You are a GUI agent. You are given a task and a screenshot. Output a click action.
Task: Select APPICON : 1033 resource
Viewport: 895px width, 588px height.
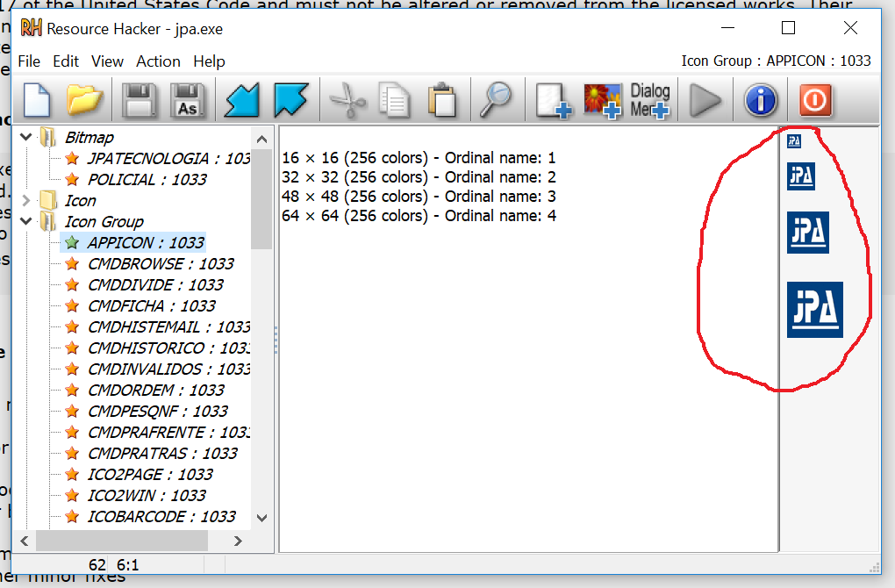pyautogui.click(x=146, y=243)
